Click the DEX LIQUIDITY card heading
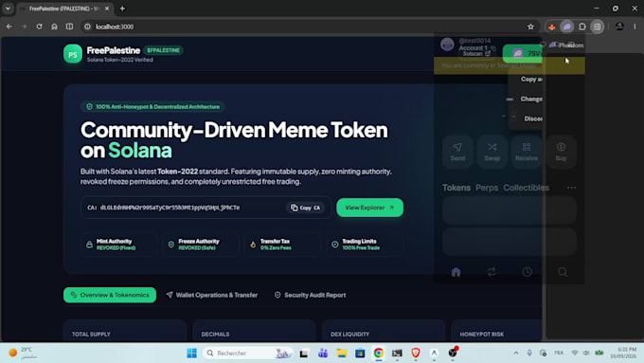Image resolution: width=644 pixels, height=363 pixels. coord(349,335)
